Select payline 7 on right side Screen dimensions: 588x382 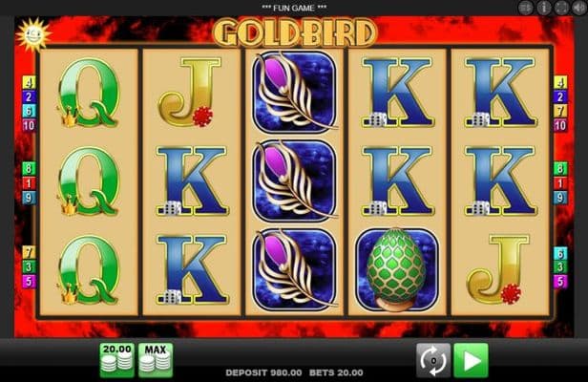(x=560, y=111)
